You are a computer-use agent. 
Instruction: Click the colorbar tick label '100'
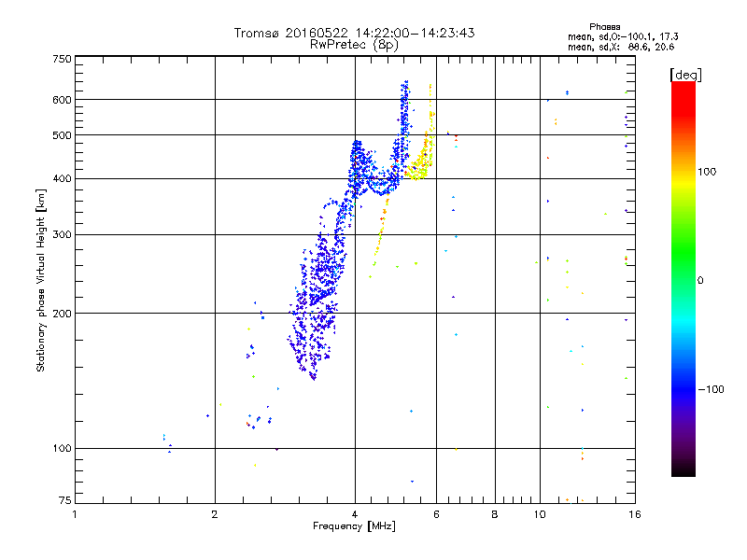pyautogui.click(x=707, y=172)
